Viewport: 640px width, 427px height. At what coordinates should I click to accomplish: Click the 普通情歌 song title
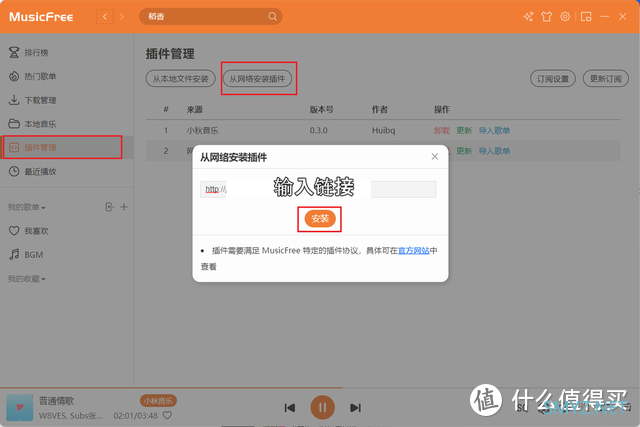[x=56, y=401]
